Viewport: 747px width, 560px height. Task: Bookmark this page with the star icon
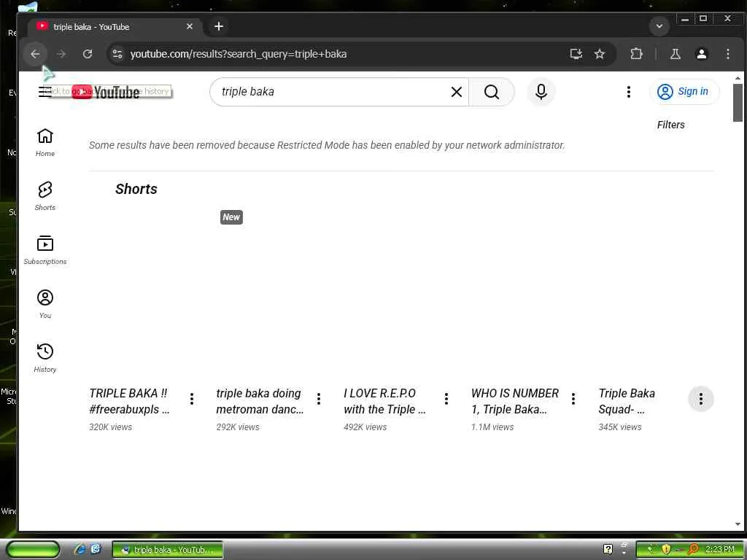pos(600,54)
